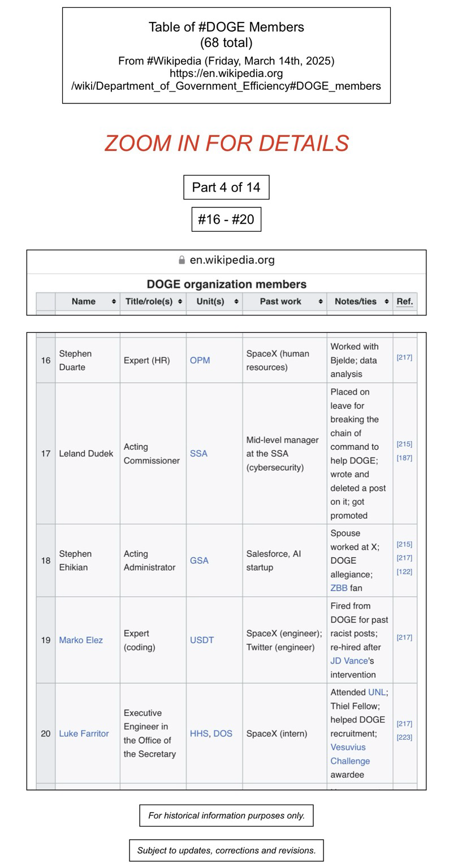Sort by Past work using its sort arrows
The image size is (453, 868).
pos(321,302)
